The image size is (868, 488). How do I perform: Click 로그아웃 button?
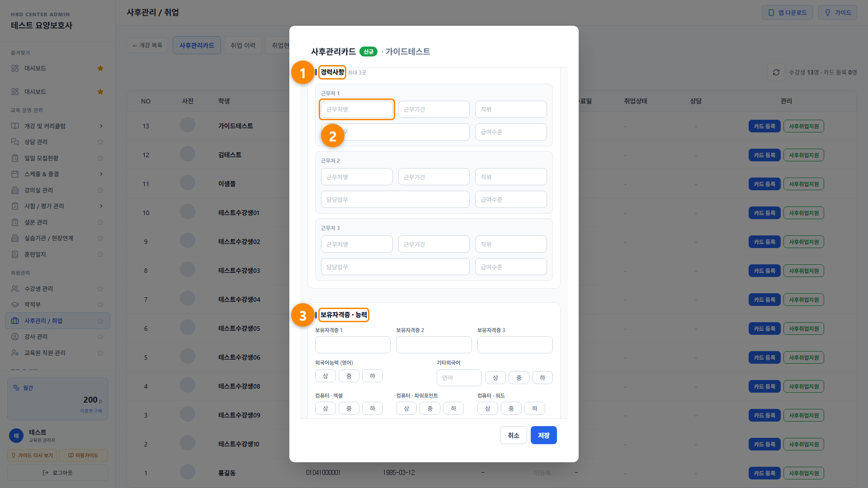point(57,473)
